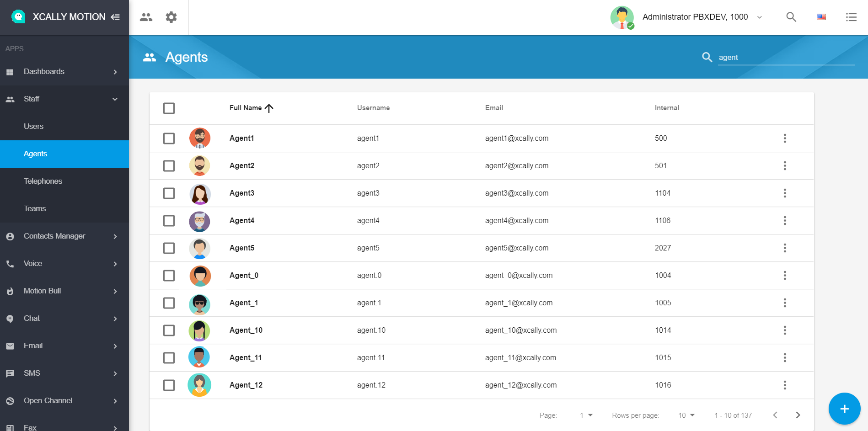This screenshot has width=868, height=431.
Task: Open the Teams page in Staff menu
Action: pos(35,208)
